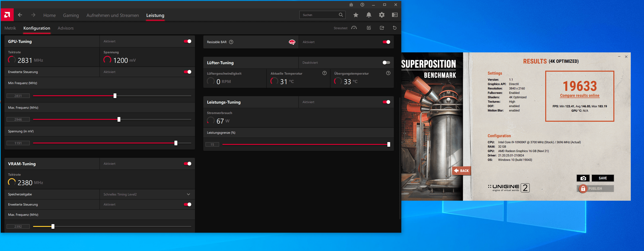The width and height of the screenshot is (644, 251).
Task: Disable the Resizable BAR toggle
Action: click(x=386, y=42)
